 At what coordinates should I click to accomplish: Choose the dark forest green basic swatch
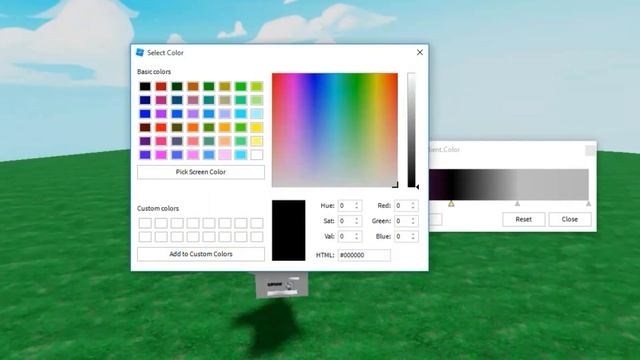[x=177, y=86]
